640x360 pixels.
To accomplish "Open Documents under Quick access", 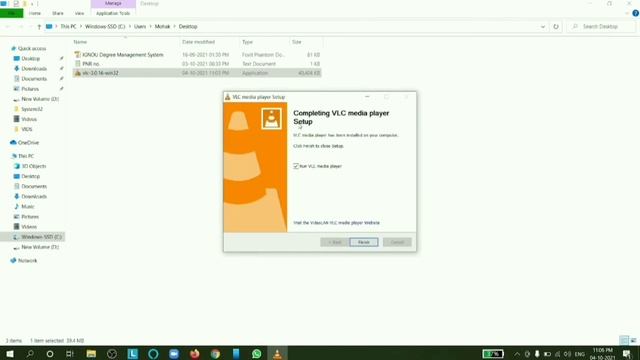I will point(34,79).
